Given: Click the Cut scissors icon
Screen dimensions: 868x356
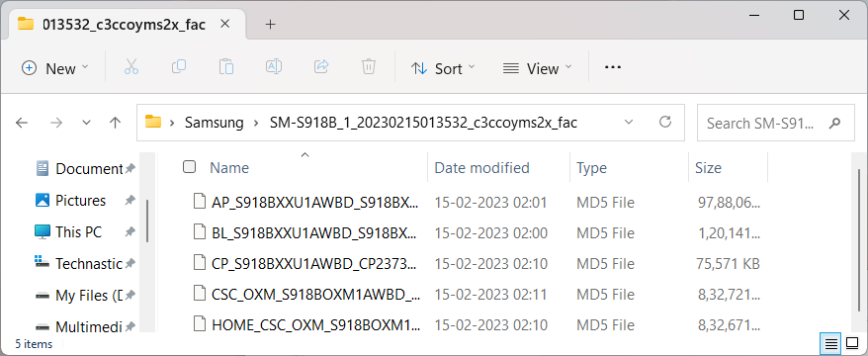Looking at the screenshot, I should pyautogui.click(x=131, y=67).
